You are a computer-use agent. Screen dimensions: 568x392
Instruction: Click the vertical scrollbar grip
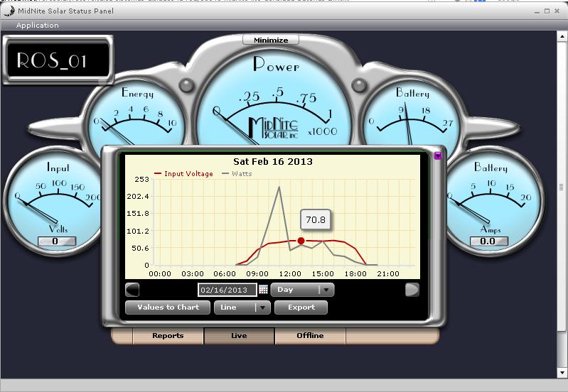(562, 187)
